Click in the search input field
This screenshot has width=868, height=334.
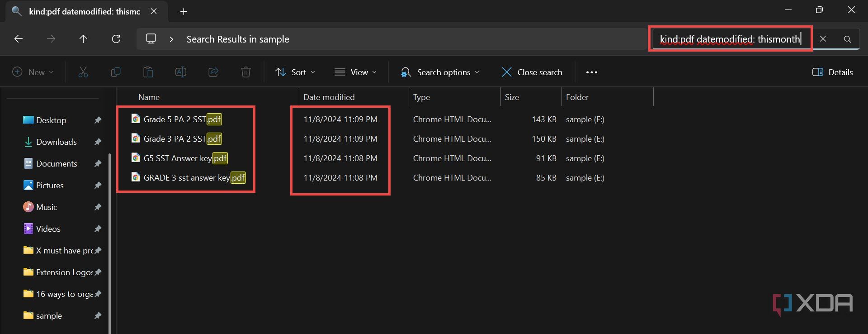pos(730,39)
